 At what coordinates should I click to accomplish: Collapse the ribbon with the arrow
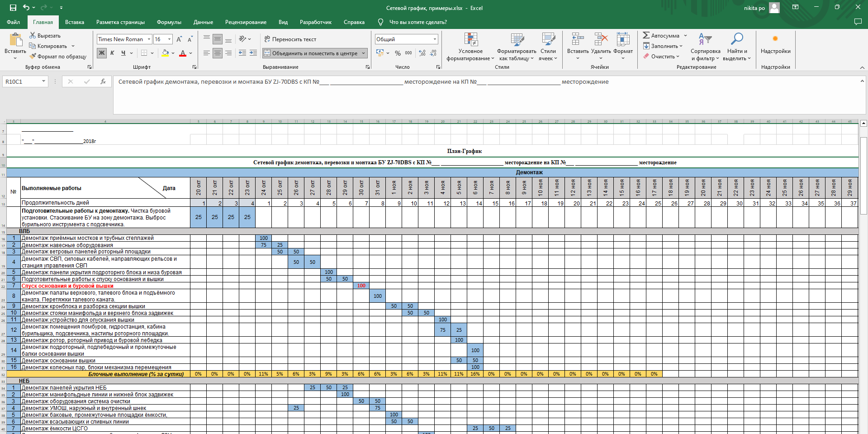[x=862, y=67]
